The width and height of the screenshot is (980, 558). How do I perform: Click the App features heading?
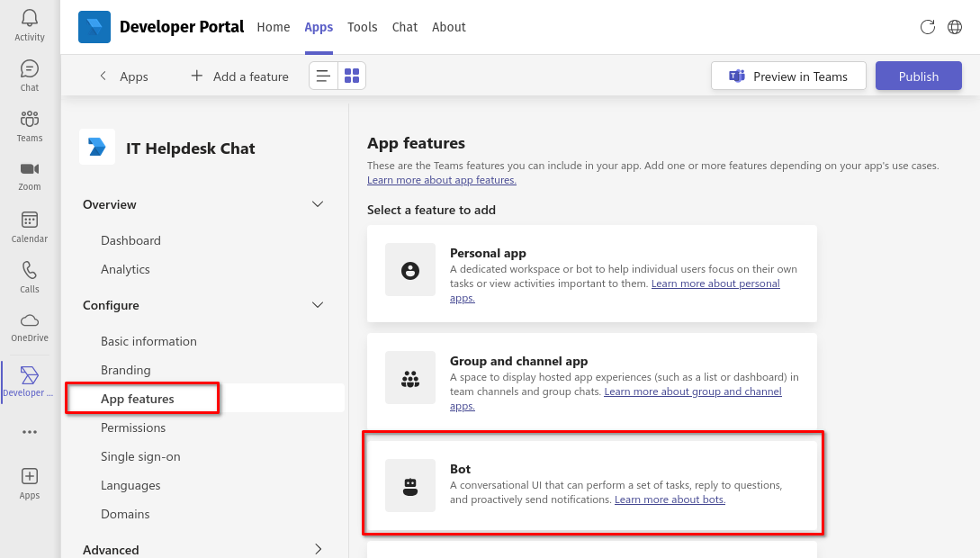pos(417,143)
